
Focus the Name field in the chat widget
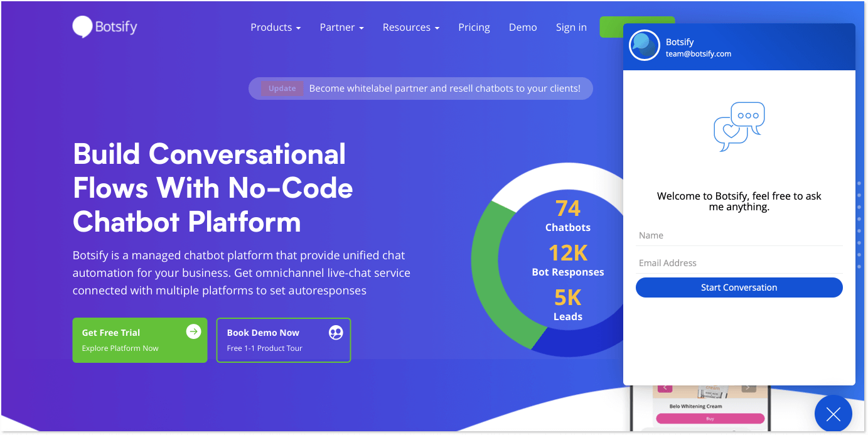pos(739,235)
